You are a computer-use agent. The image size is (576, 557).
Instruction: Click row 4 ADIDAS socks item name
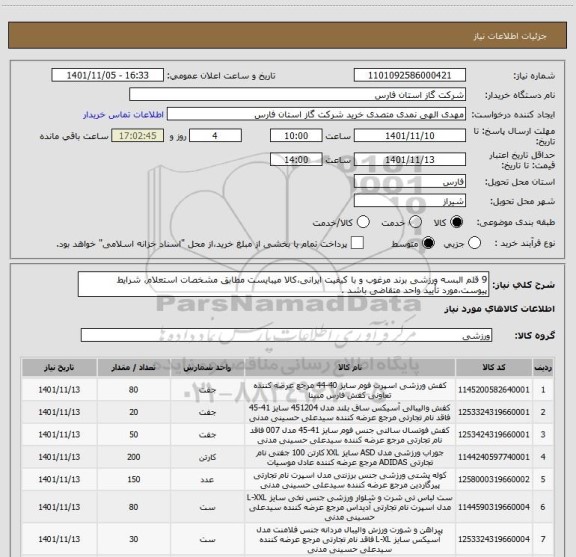pyautogui.click(x=350, y=457)
